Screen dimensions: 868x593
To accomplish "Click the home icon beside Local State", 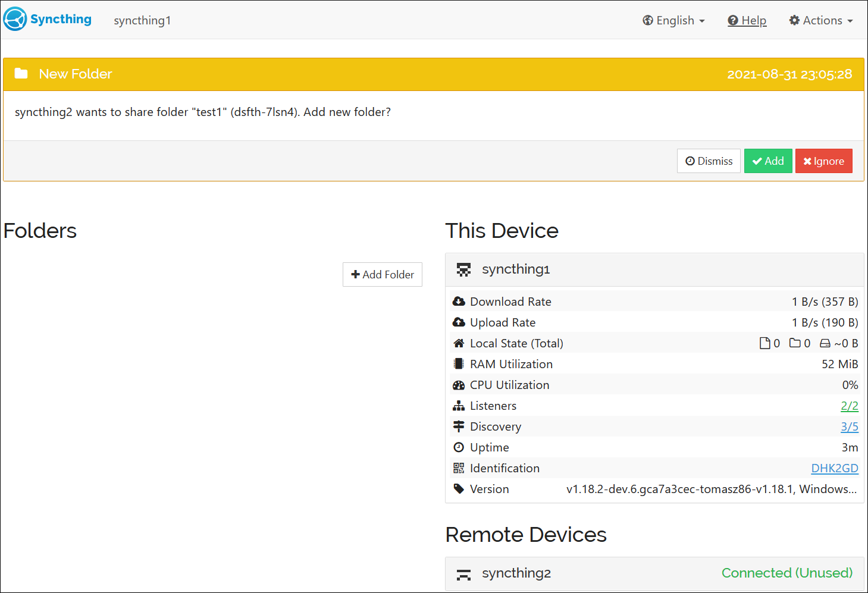I will 459,343.
